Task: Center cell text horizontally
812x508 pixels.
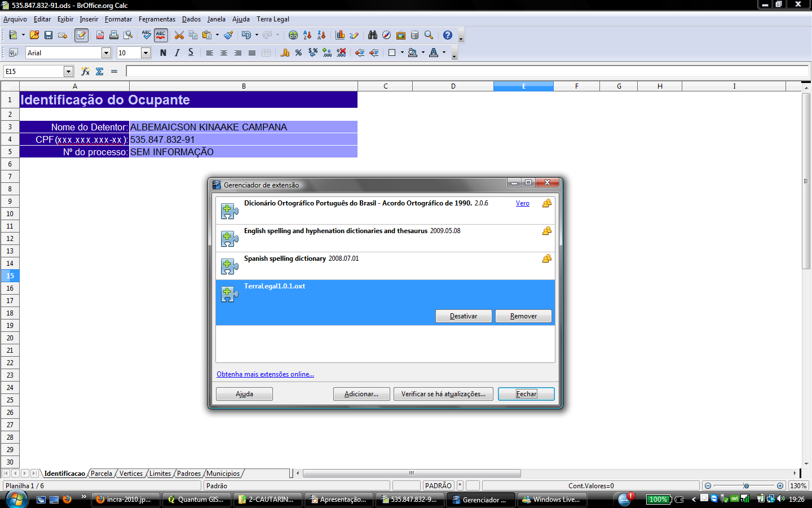Action: (224, 52)
